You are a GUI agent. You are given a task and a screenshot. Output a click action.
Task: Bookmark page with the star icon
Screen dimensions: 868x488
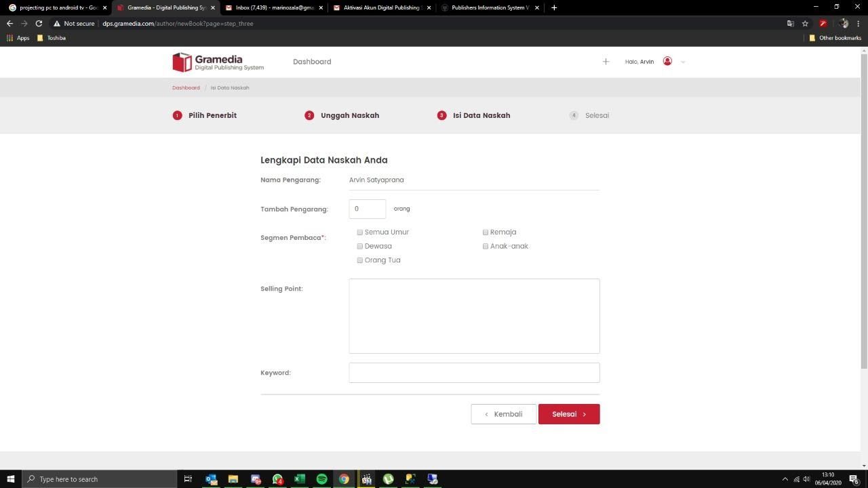pyautogui.click(x=805, y=23)
